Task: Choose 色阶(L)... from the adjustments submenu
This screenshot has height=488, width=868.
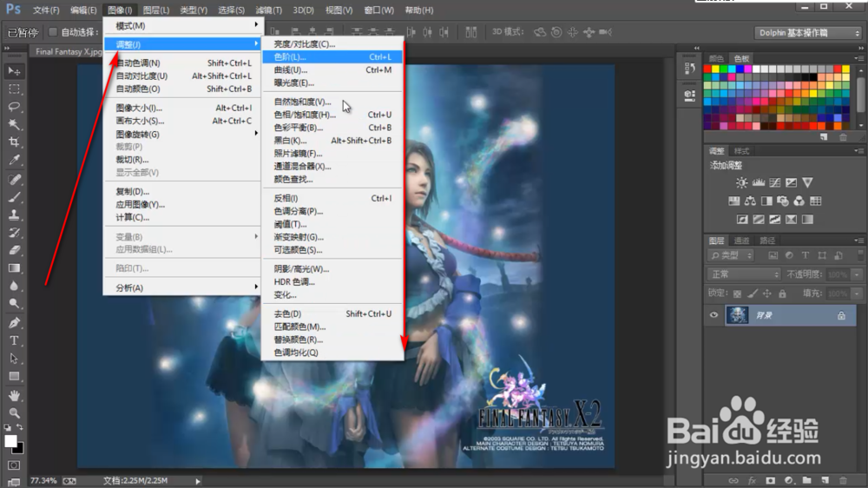Action: tap(332, 57)
